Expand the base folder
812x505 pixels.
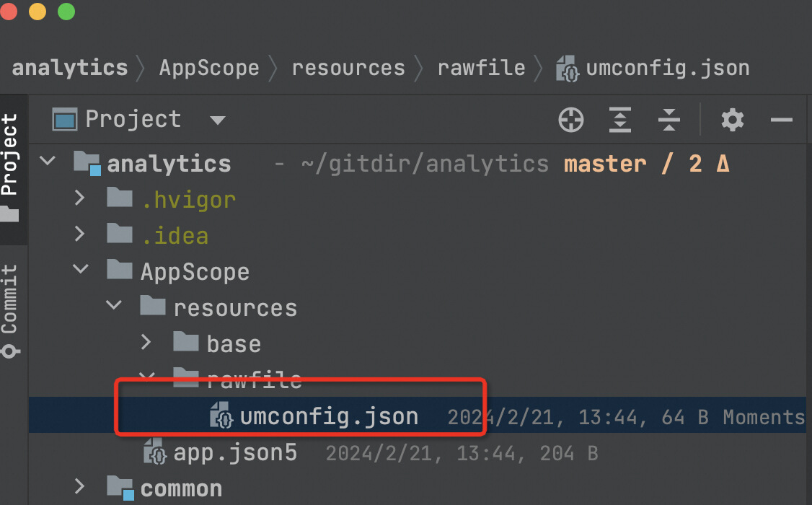pos(146,342)
